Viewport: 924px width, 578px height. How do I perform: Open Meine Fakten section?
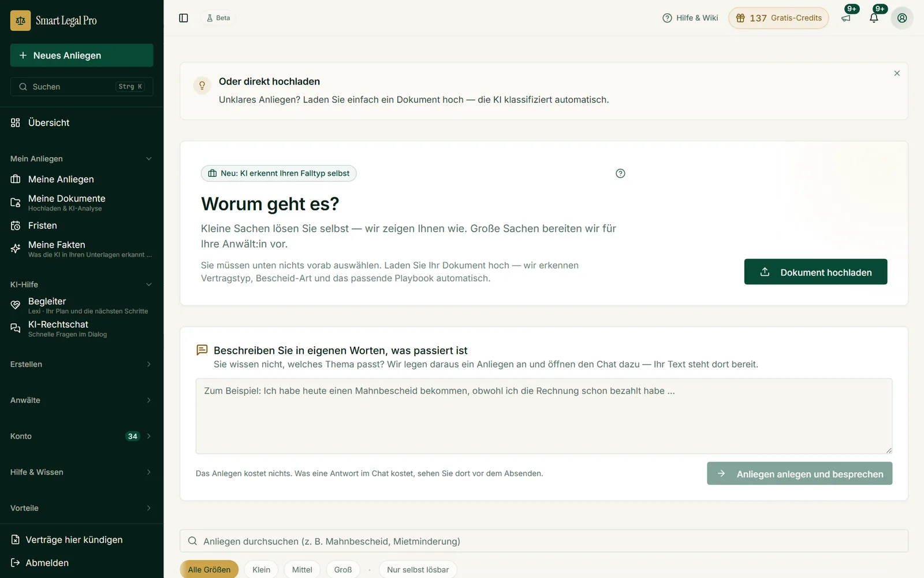(x=81, y=249)
